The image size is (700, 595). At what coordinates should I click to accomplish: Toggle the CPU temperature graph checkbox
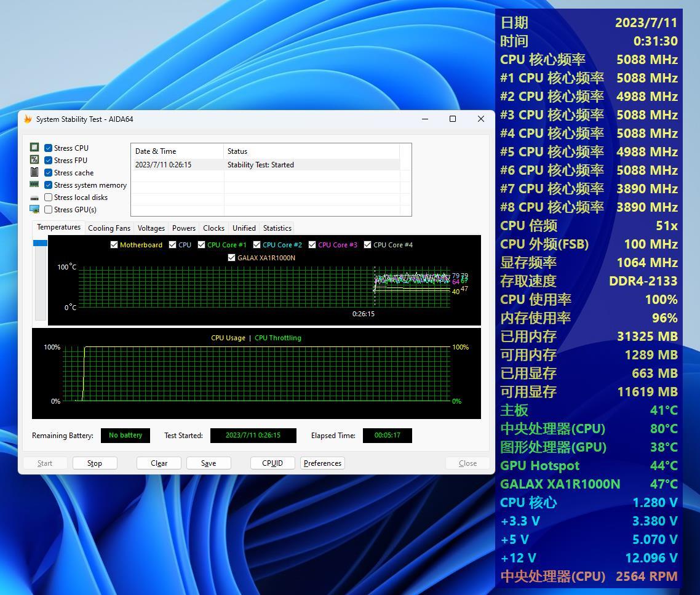coord(172,245)
